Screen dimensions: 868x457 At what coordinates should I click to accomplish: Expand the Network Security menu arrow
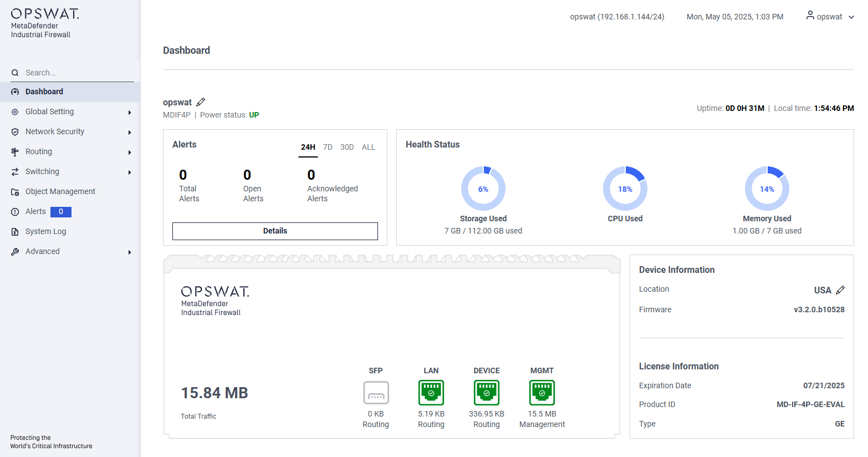[x=130, y=132]
